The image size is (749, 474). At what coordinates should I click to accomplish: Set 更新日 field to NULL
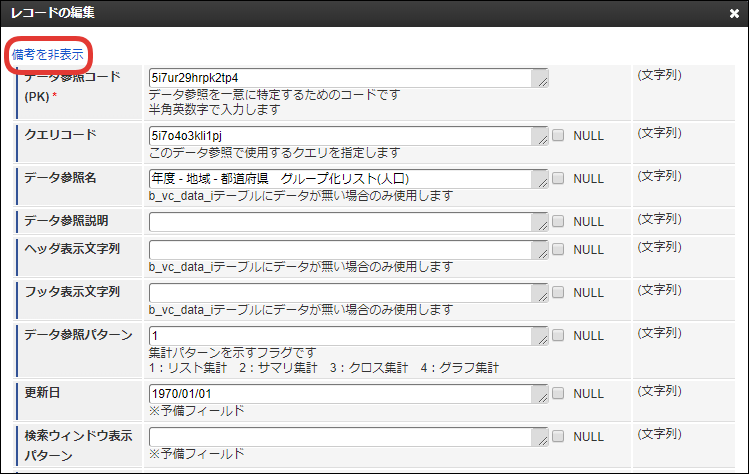click(558, 394)
